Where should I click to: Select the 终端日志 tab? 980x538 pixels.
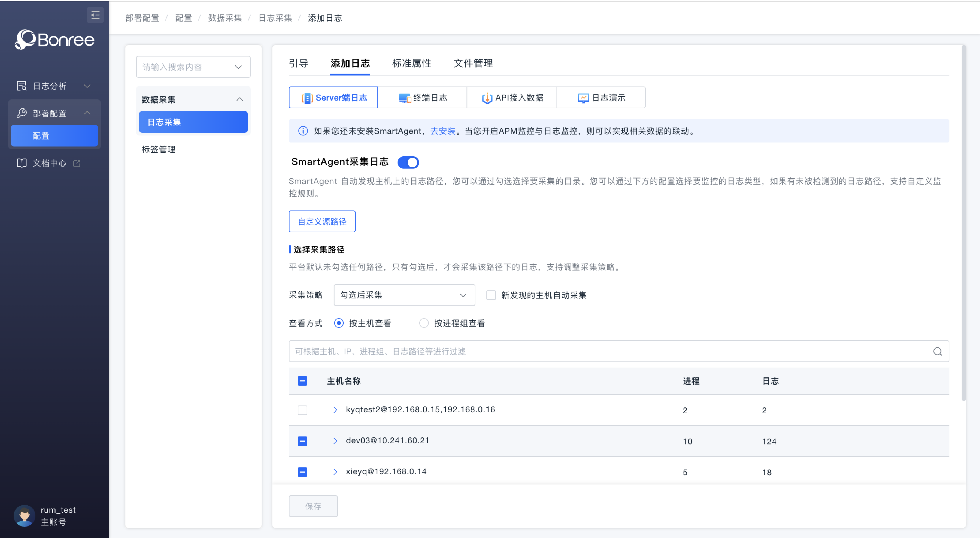click(422, 98)
